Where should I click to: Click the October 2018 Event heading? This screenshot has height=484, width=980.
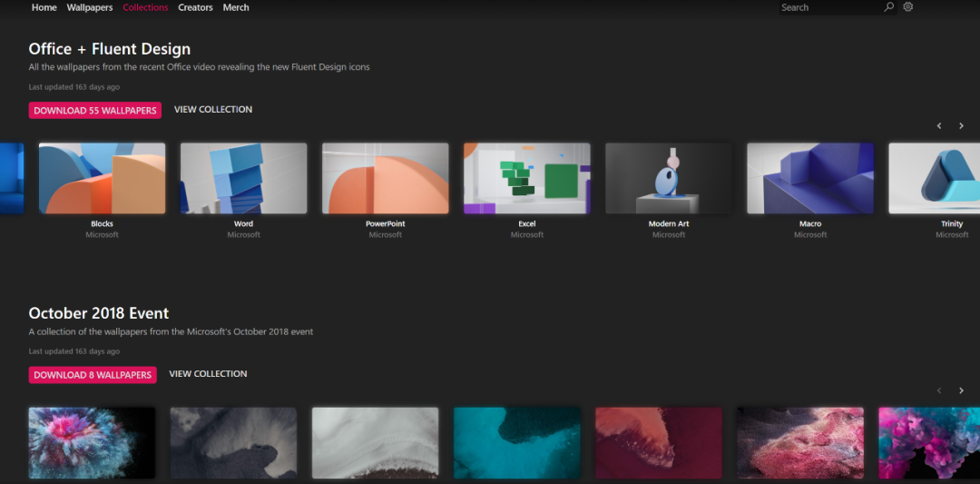pos(99,313)
